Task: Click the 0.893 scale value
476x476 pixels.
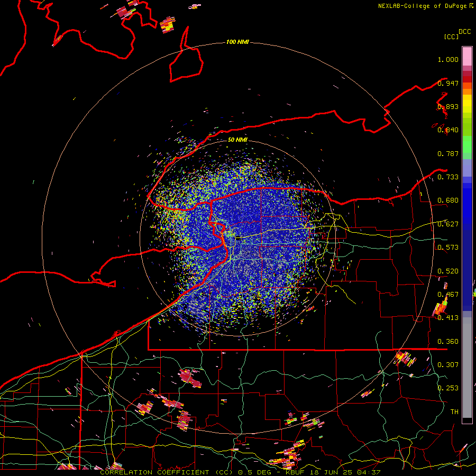Action: coord(448,106)
